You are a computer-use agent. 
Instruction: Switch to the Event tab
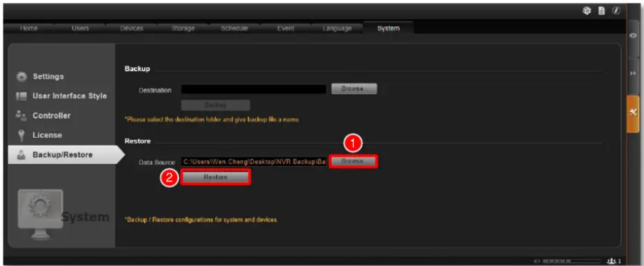(286, 28)
